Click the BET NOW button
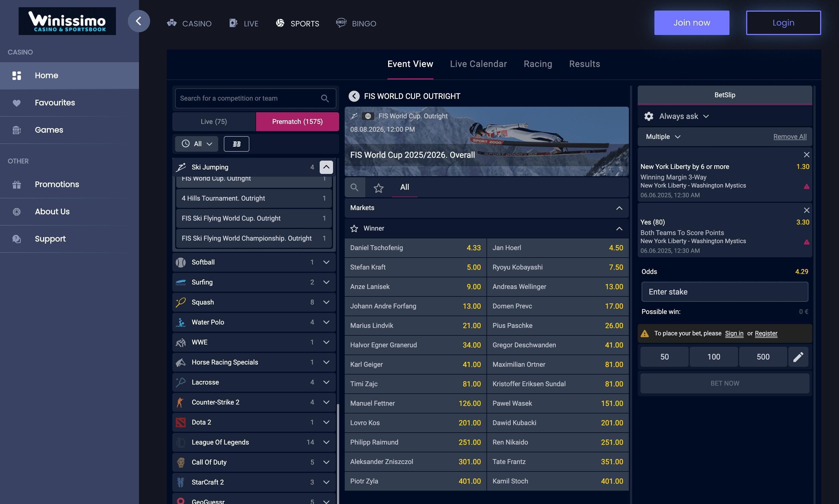 (x=724, y=383)
